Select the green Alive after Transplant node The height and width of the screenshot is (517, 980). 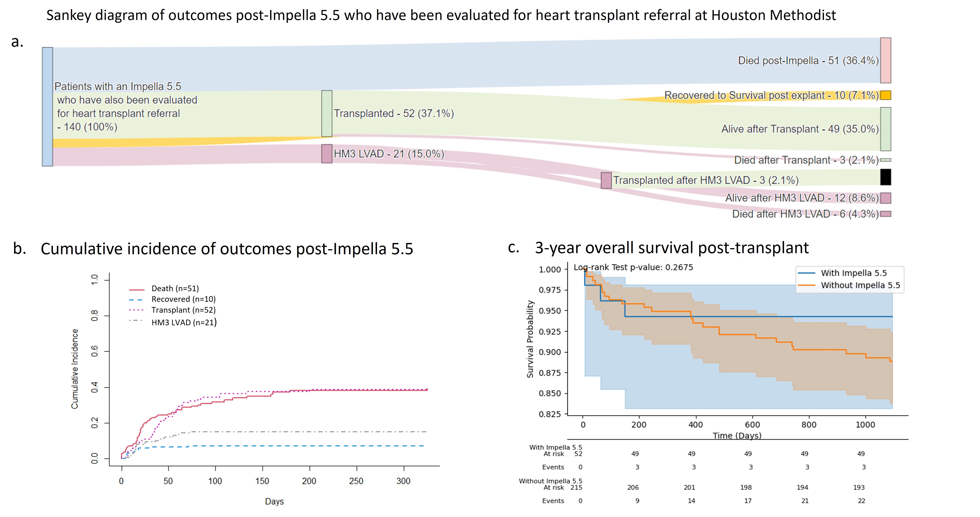885,129
